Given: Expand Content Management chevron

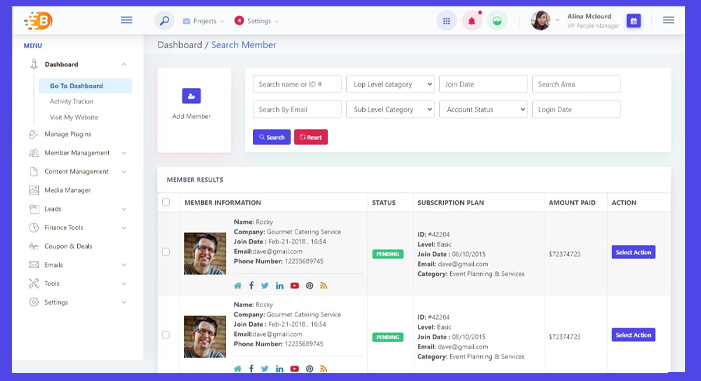Looking at the screenshot, I should [124, 172].
